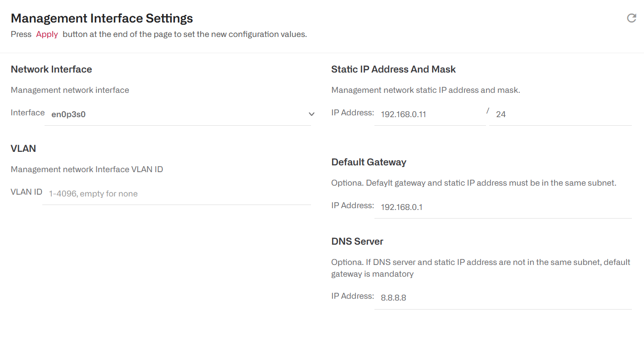Click the red Apply text
Viewport: 644px width, 342px height.
pyautogui.click(x=47, y=34)
